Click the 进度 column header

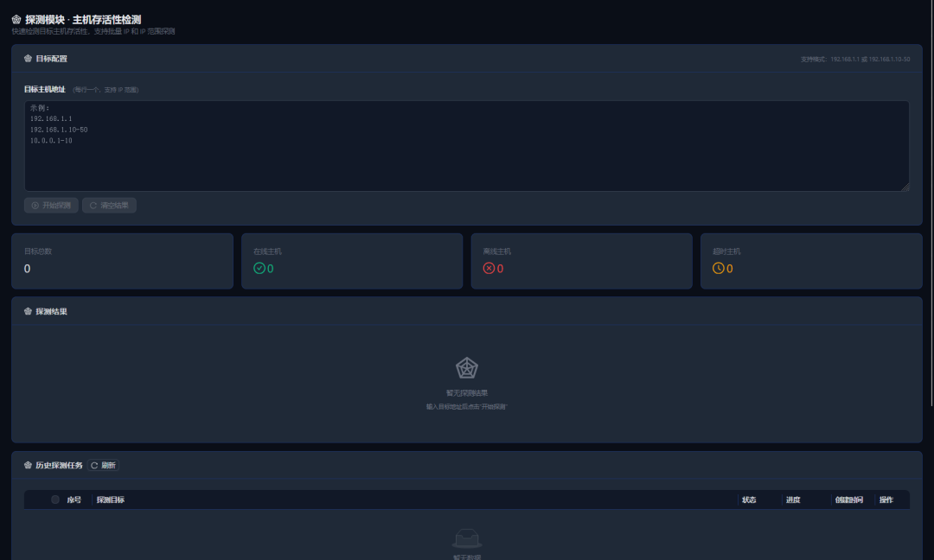pos(793,500)
